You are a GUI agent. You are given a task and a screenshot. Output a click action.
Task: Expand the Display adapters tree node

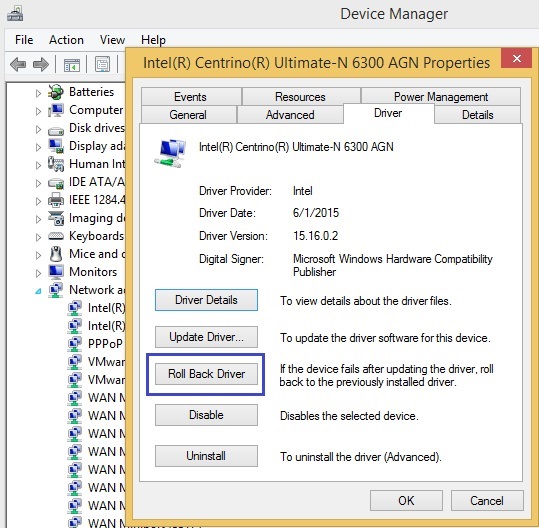[38, 147]
